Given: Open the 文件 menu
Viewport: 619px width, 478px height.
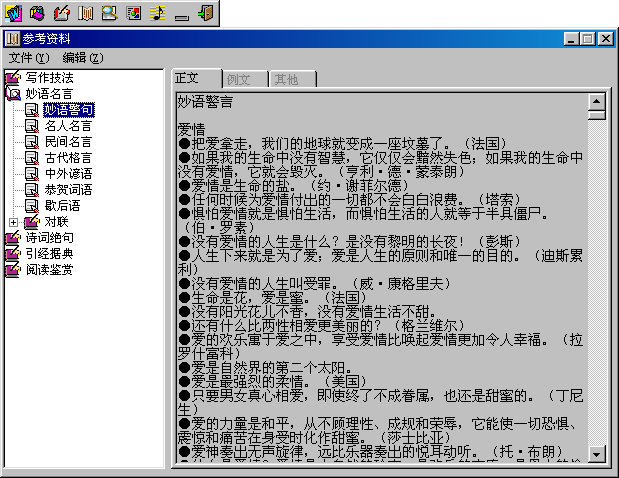Looking at the screenshot, I should click(28, 57).
